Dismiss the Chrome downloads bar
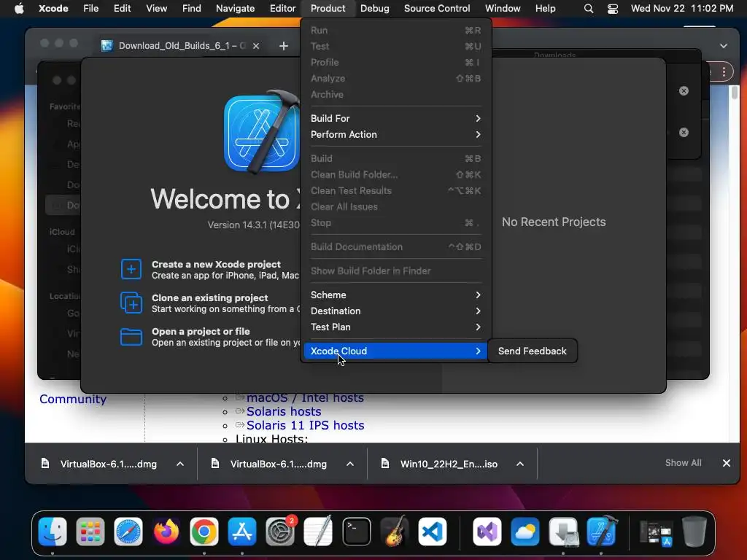Viewport: 747px width, 560px height. tap(727, 463)
